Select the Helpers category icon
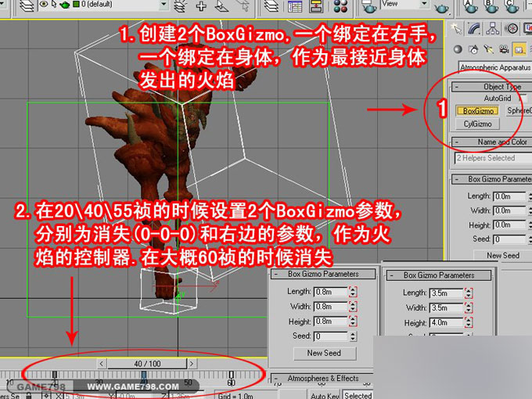 pos(519,50)
